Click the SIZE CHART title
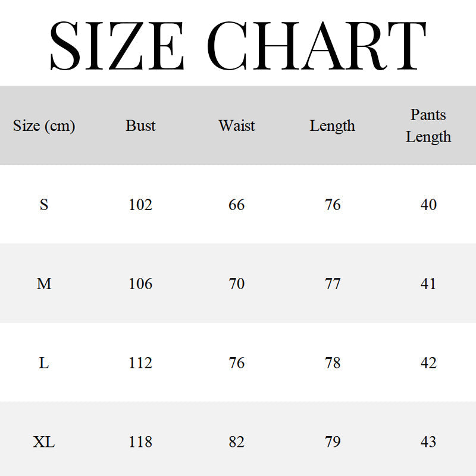The height and width of the screenshot is (476, 476). coord(238,46)
